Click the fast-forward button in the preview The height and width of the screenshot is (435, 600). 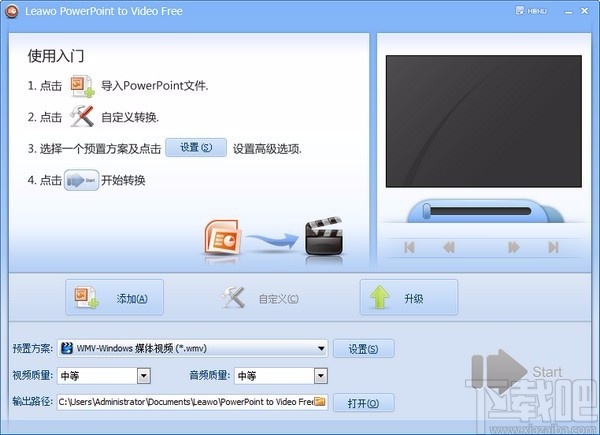tap(514, 247)
